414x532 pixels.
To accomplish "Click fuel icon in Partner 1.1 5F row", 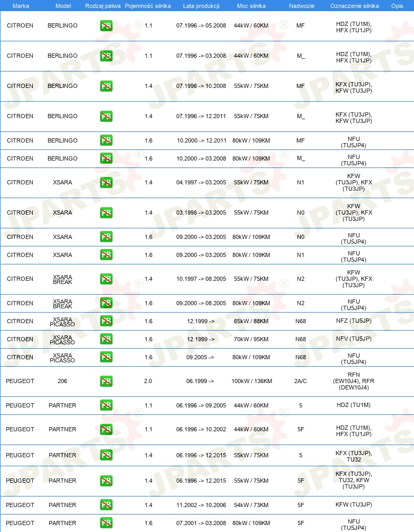I will [106, 429].
